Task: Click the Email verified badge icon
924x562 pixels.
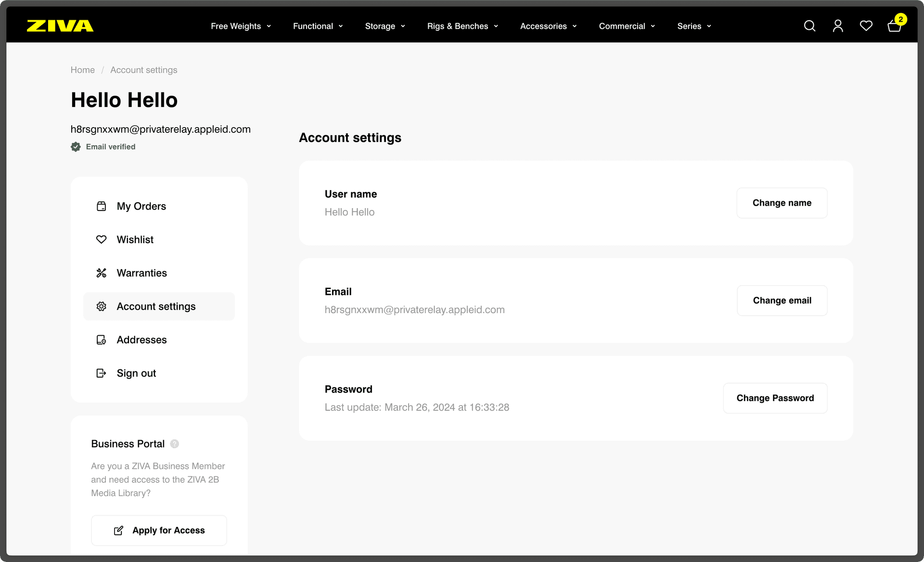Action: click(x=76, y=147)
